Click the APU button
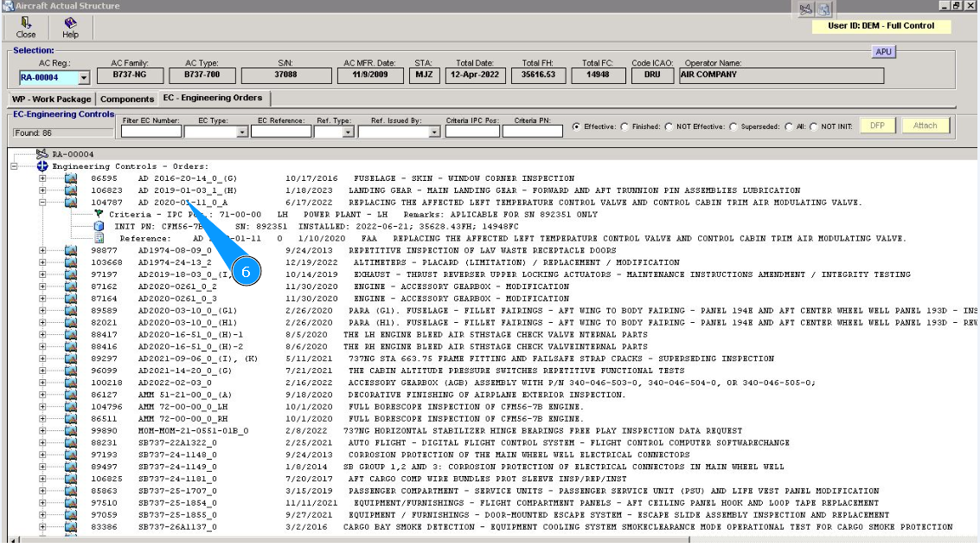Viewport: 980px width, 548px height. pyautogui.click(x=883, y=51)
